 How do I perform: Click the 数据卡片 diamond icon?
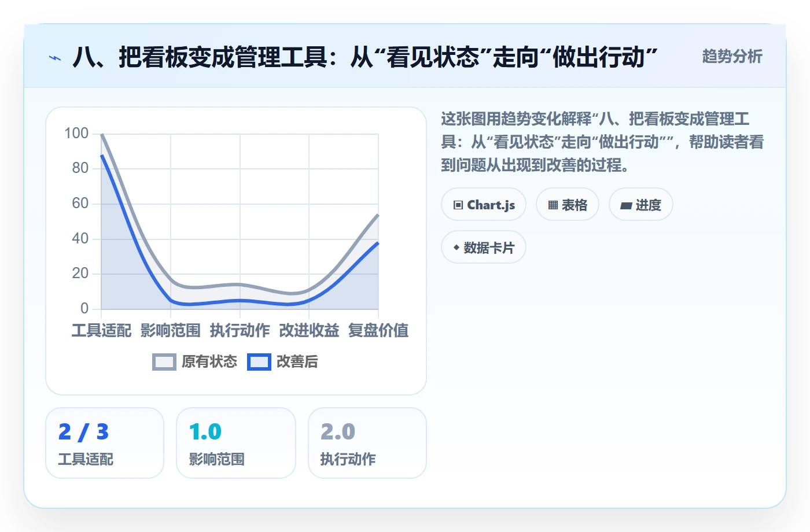pyautogui.click(x=456, y=247)
